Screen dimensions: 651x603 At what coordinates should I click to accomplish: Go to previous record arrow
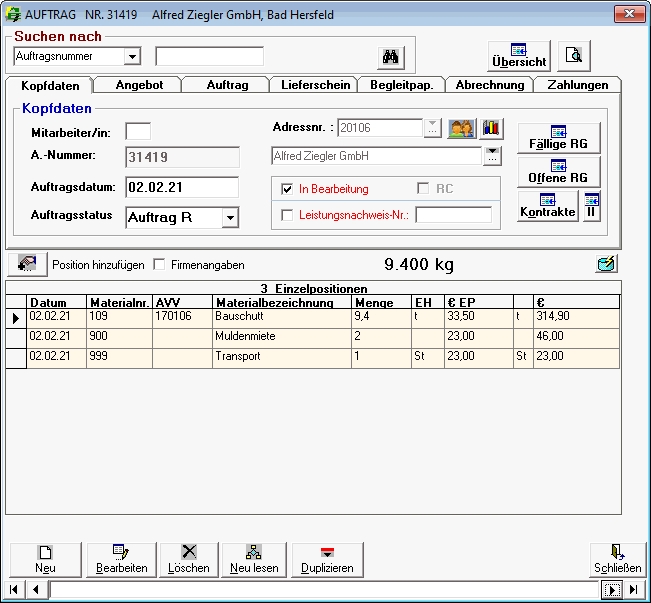36,589
